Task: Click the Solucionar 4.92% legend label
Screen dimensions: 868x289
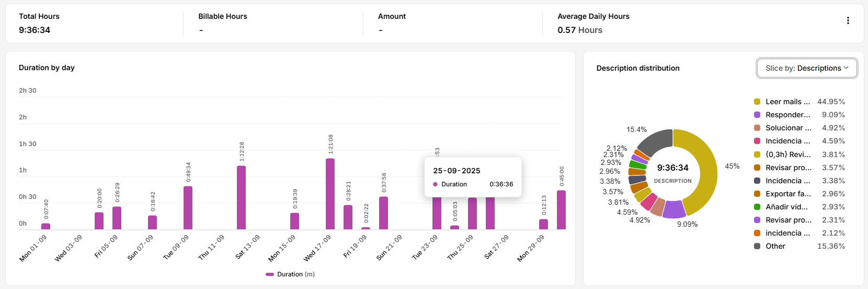Action: tap(788, 128)
